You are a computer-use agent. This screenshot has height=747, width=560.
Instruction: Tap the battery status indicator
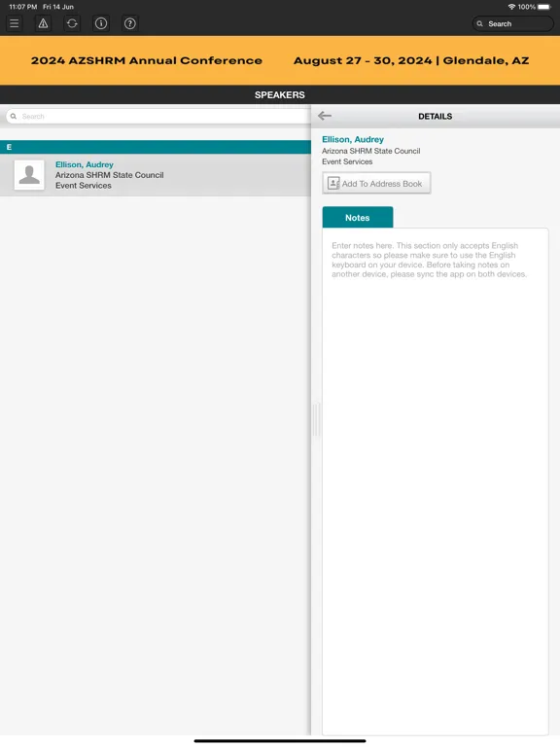coord(543,7)
